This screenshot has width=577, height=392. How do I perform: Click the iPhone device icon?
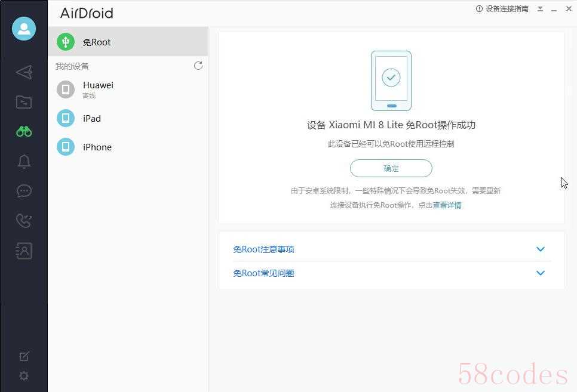66,147
